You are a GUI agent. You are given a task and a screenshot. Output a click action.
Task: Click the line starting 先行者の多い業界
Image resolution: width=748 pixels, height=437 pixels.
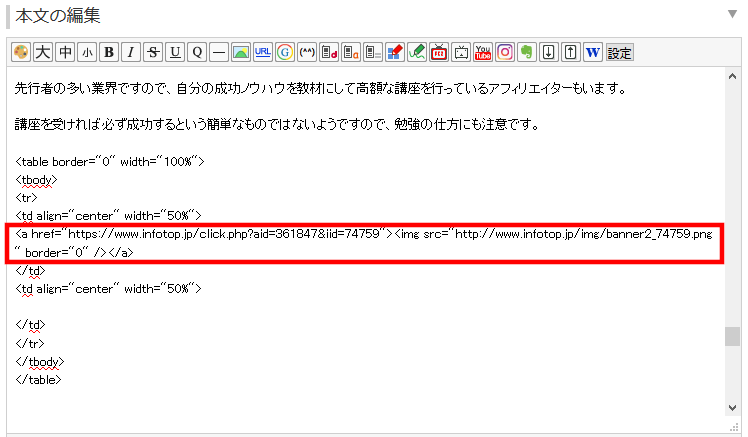pos(320,88)
